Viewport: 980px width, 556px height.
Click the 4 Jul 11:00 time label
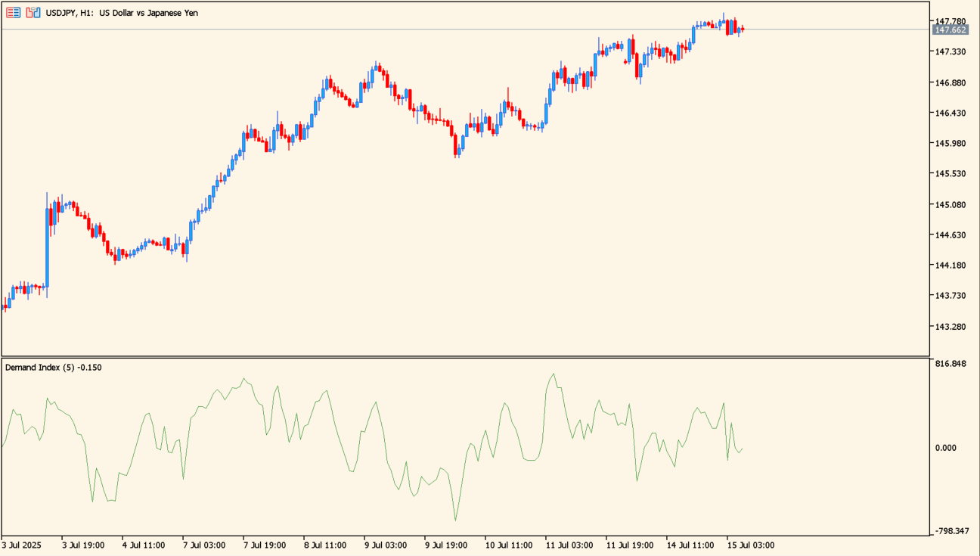(x=144, y=545)
